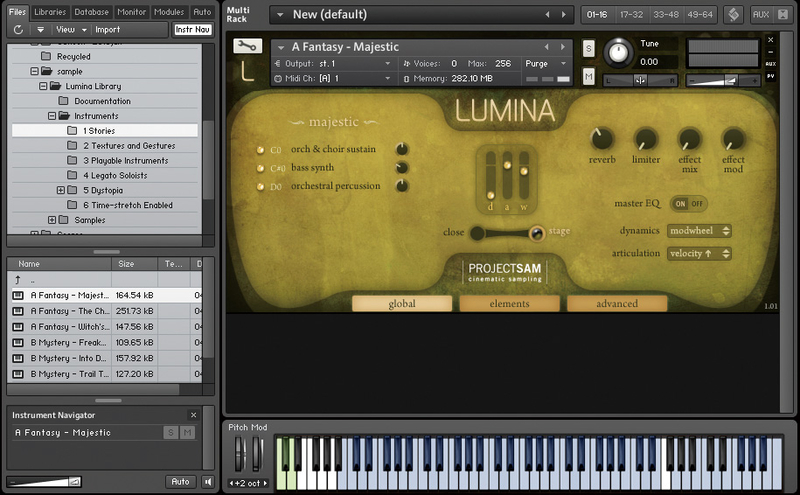Select next multi with right arrow beside New (default)

(564, 15)
